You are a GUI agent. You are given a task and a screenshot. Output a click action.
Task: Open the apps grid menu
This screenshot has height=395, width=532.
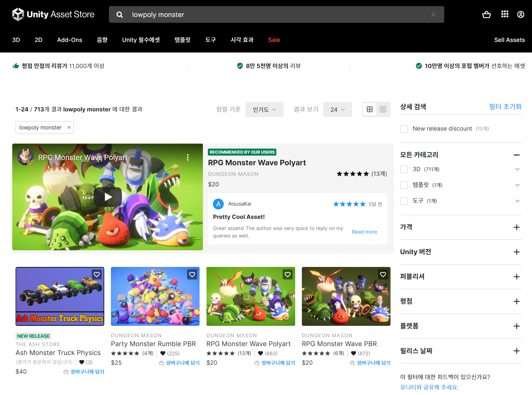(505, 14)
